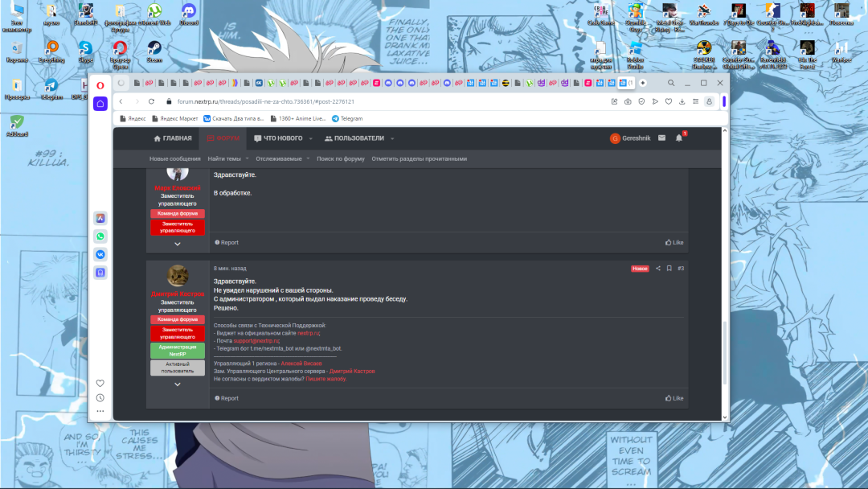Report the post saying В обработке
Viewport: 868px width, 489px height.
point(227,243)
